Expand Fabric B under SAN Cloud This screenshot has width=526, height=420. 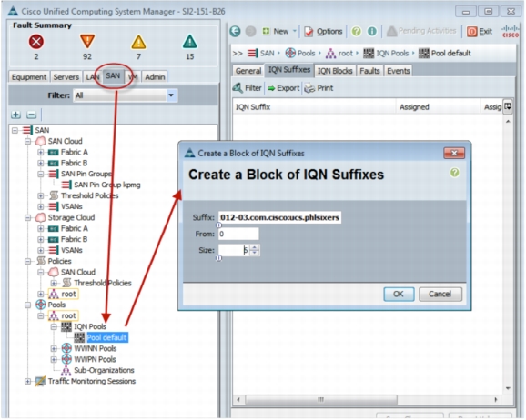tap(41, 164)
